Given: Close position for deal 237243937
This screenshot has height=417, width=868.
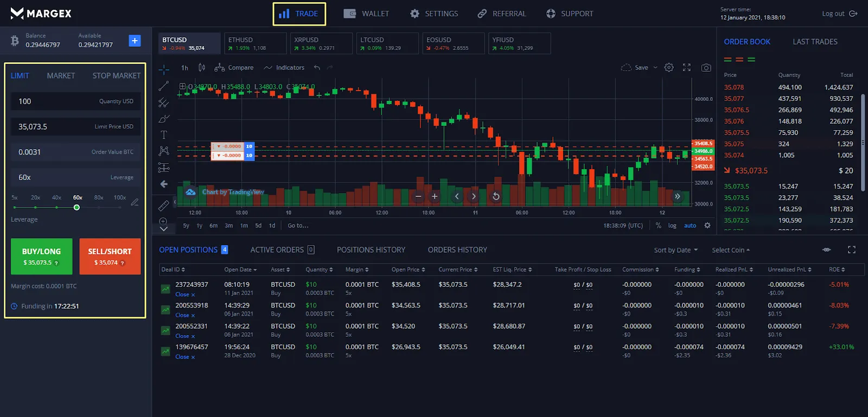Looking at the screenshot, I should [x=185, y=294].
